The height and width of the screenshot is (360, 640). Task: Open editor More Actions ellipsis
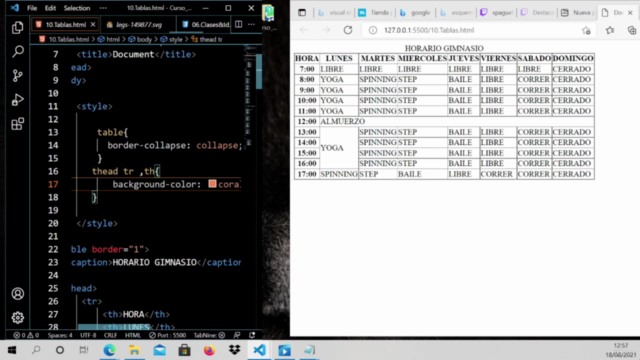(x=251, y=24)
